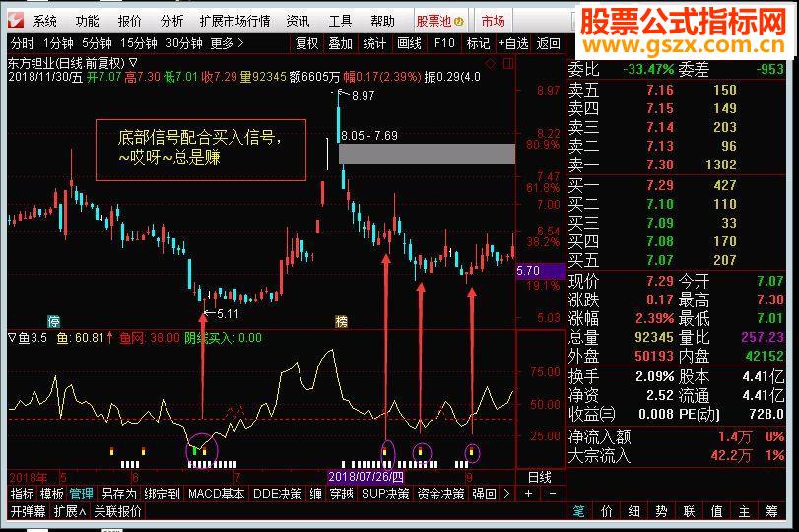Select the DDE决策 indicator
The width and height of the screenshot is (799, 532).
coord(277,494)
